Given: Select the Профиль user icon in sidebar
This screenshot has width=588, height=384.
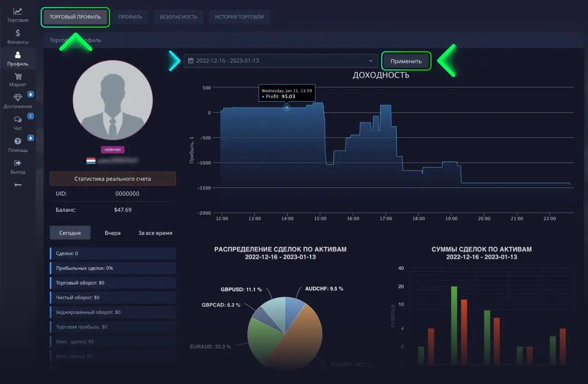Looking at the screenshot, I should tap(18, 55).
